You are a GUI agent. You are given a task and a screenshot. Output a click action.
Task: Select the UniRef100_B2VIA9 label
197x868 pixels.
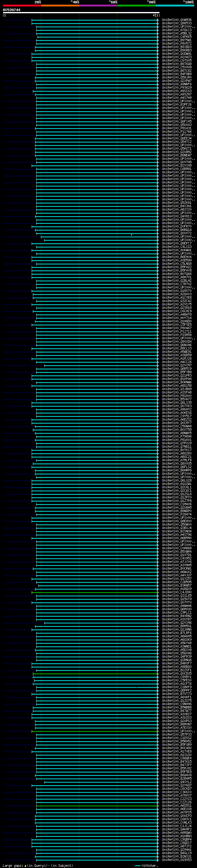tap(176, 165)
